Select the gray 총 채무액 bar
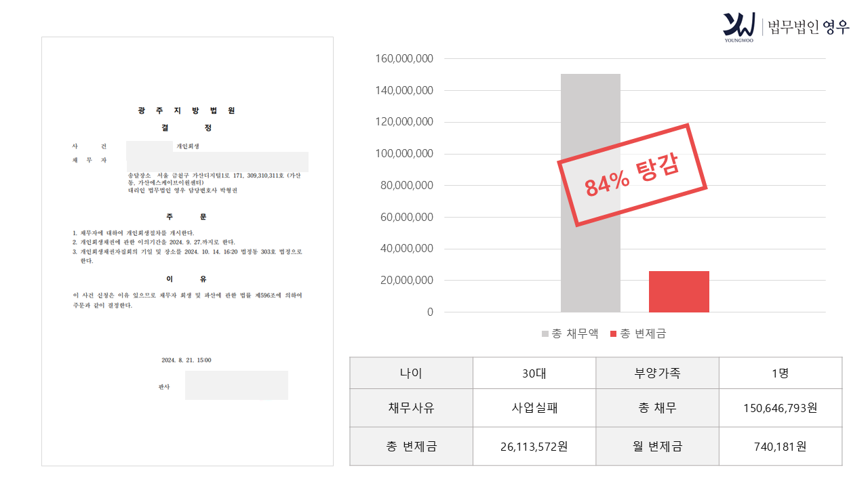This screenshot has height=488, width=868. (590, 193)
